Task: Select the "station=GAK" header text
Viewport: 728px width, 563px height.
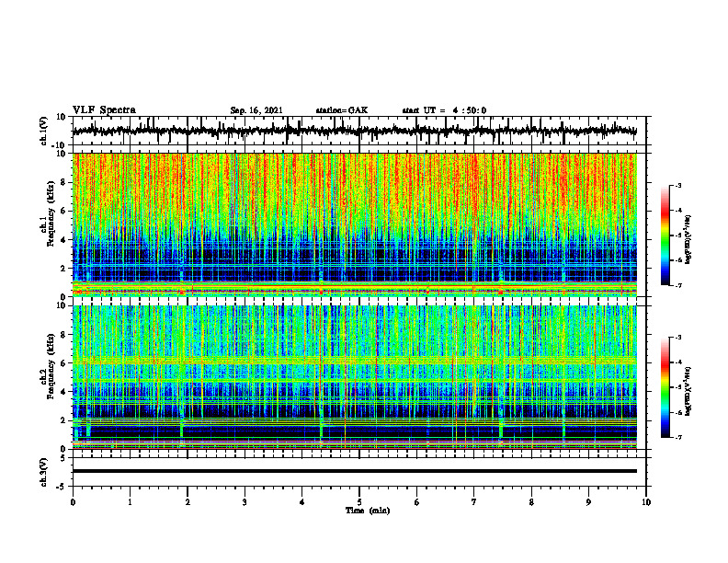Action: click(x=342, y=110)
